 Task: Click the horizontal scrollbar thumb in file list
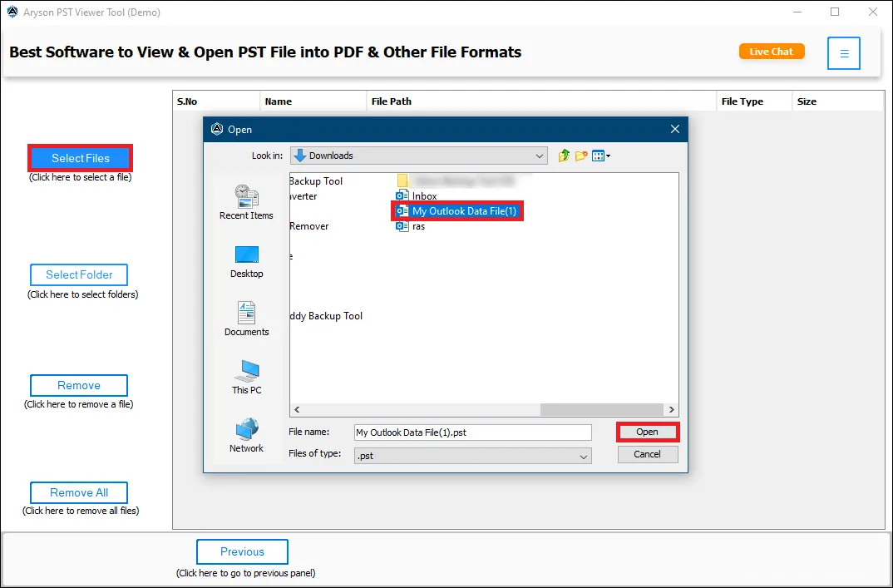602,410
